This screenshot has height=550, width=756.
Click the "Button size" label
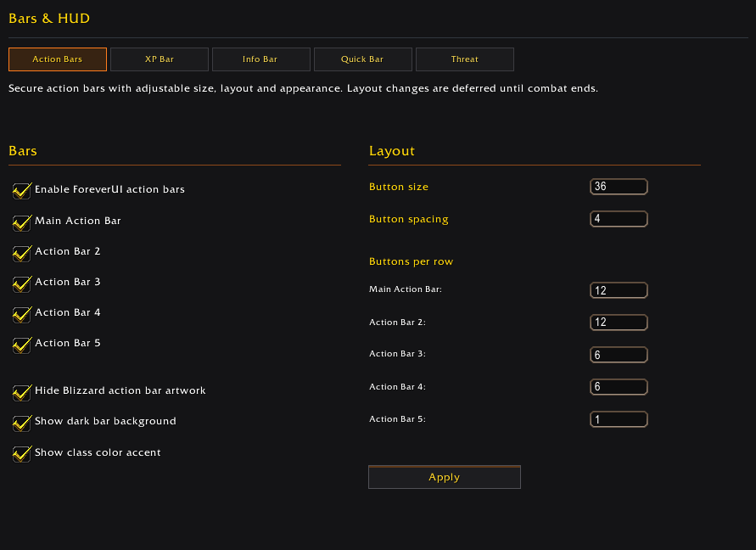pyautogui.click(x=398, y=187)
